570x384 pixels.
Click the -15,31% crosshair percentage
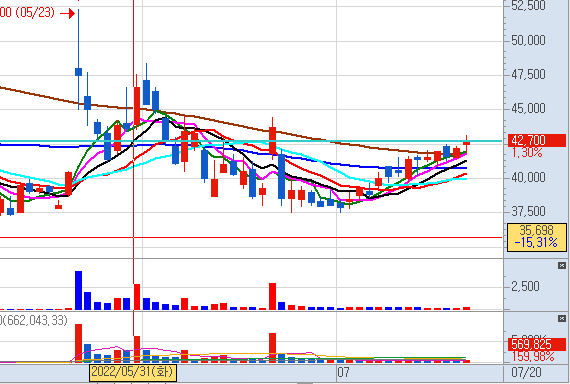coord(537,243)
